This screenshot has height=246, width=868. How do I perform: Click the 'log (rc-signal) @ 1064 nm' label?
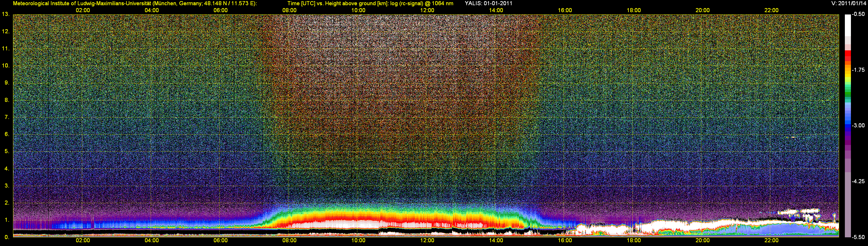(421, 3)
